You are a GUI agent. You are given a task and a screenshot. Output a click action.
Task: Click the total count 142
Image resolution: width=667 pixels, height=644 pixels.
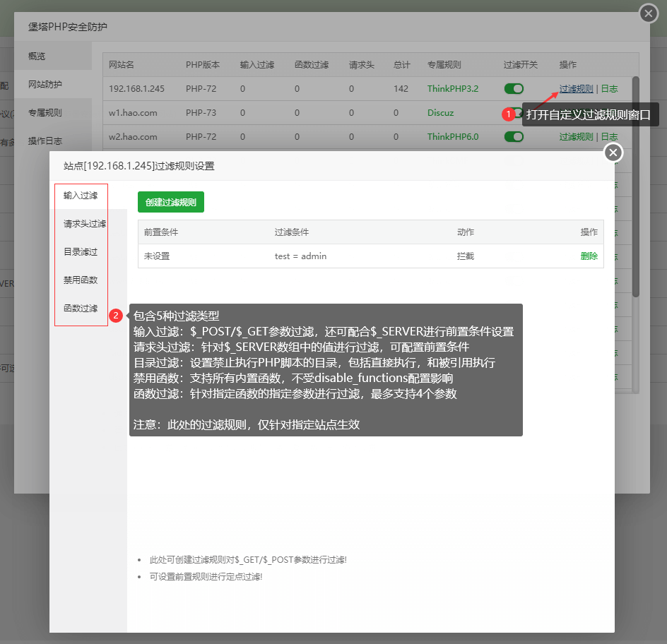coord(401,88)
